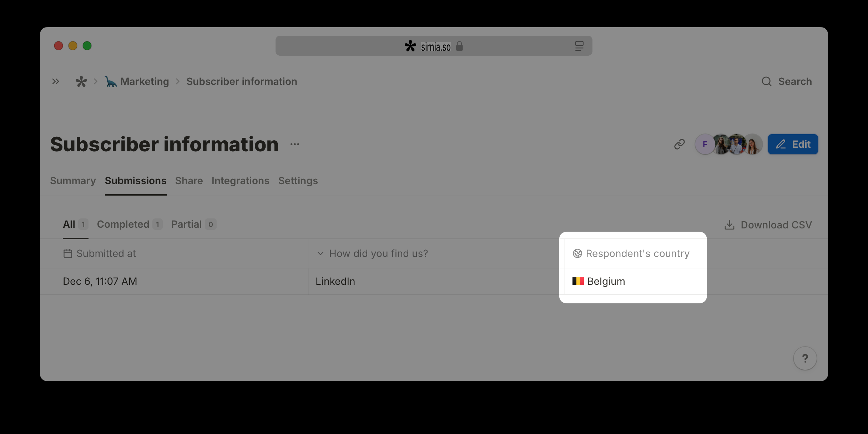
Task: Click the sirnia.so address field
Action: (434, 46)
